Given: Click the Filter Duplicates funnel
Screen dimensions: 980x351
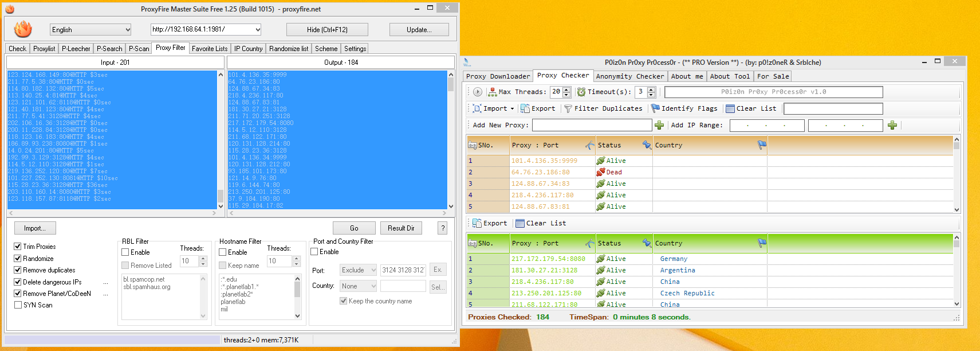Looking at the screenshot, I should click(x=568, y=108).
